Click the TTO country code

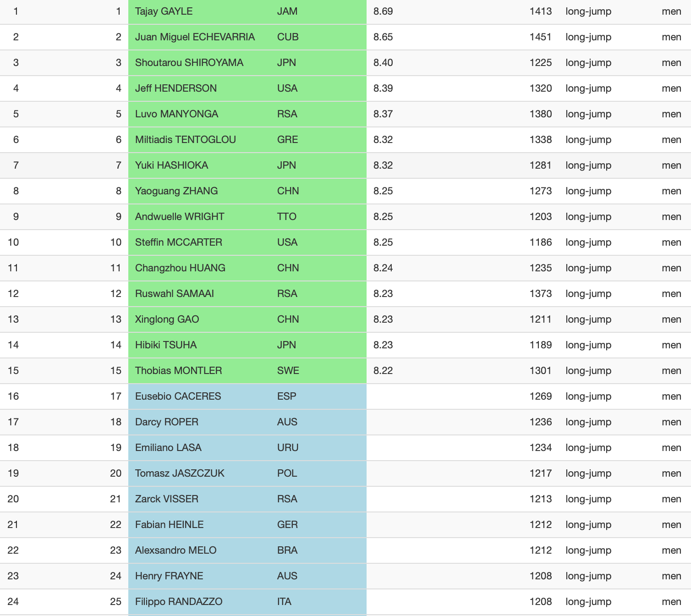pos(287,217)
